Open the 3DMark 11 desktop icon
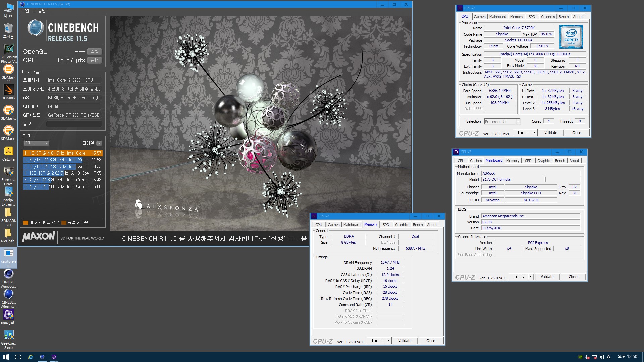This screenshot has width=644, height=362. click(x=8, y=74)
